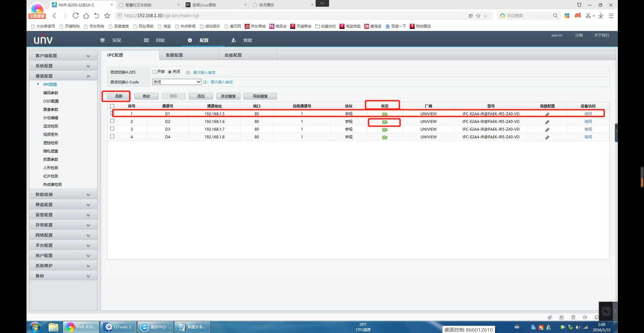
Task: Click the green camera status icon for D4
Action: (x=384, y=137)
